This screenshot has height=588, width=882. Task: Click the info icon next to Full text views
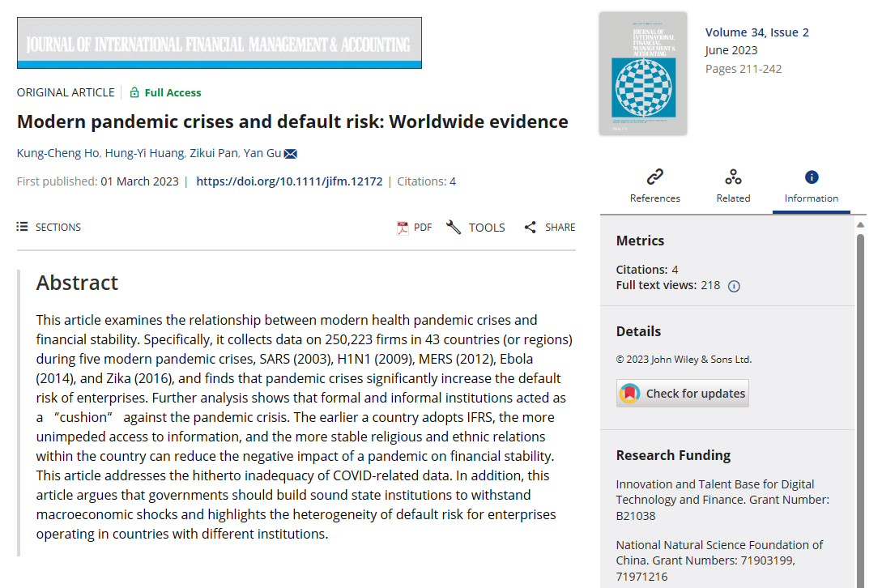pos(734,285)
